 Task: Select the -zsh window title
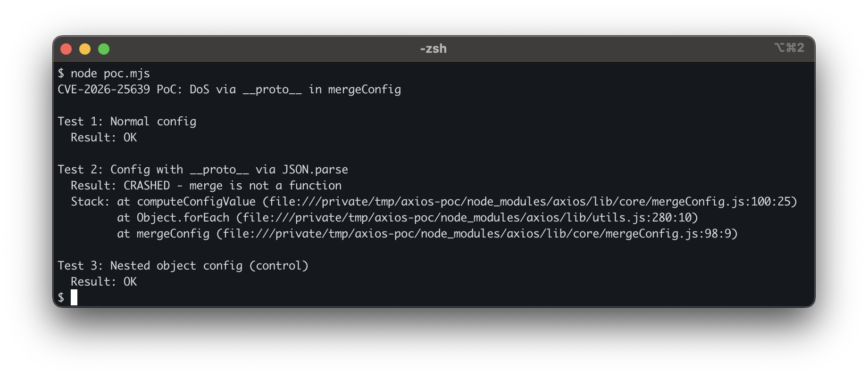point(432,48)
